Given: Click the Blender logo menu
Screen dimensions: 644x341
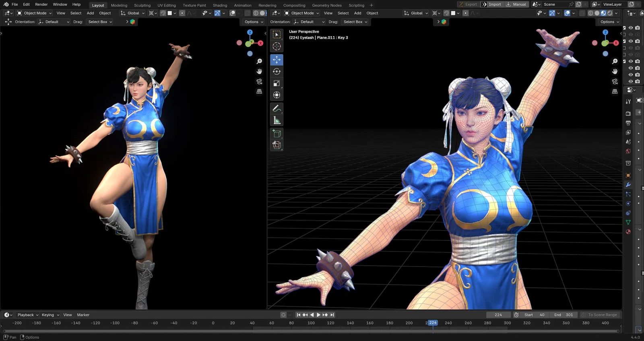Looking at the screenshot, I should point(6,4).
